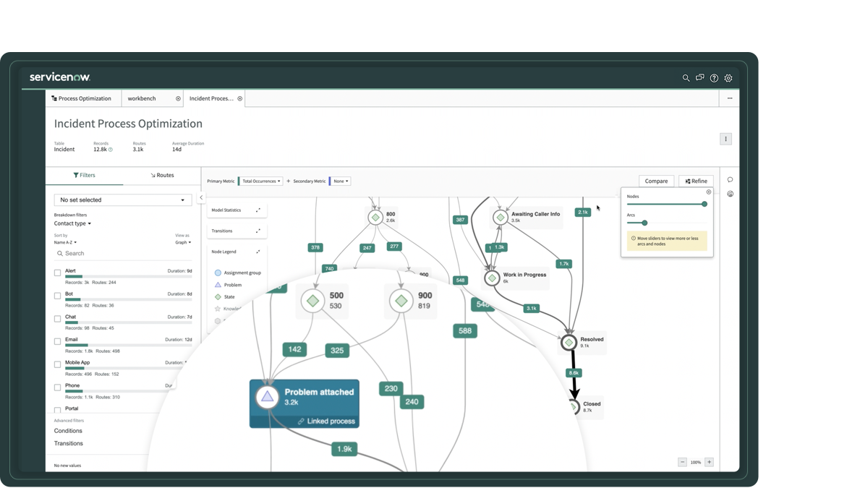Zoom in the graph with the plus button
The width and height of the screenshot is (868, 488).
(709, 462)
